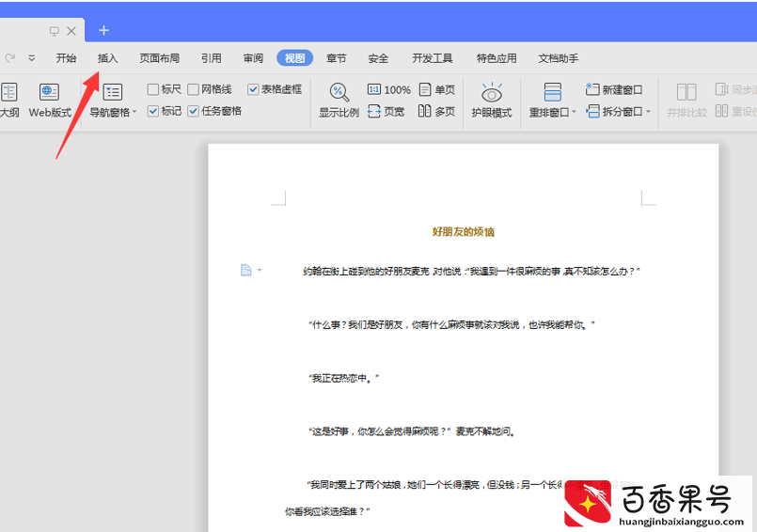Viewport: 757px width, 532px height.
Task: Switch to 大纲 outline view
Action: 9,101
